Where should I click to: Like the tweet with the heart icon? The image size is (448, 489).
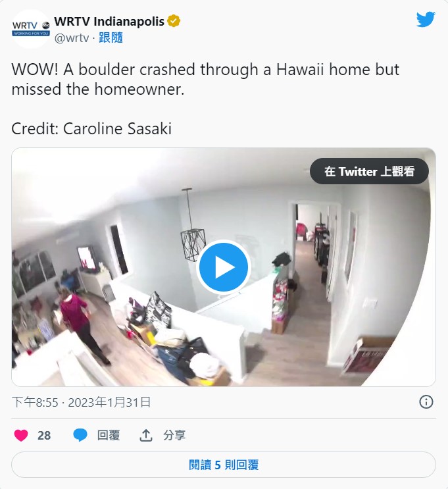point(21,435)
